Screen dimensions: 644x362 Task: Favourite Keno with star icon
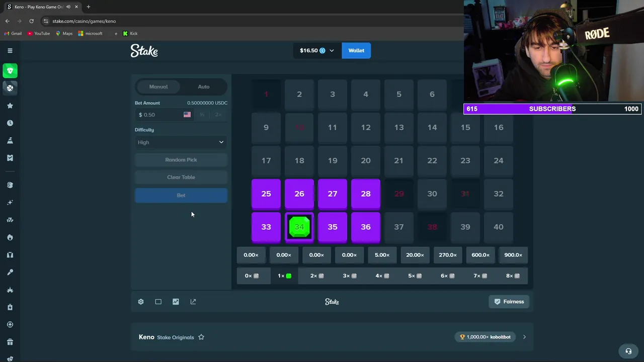(x=201, y=337)
